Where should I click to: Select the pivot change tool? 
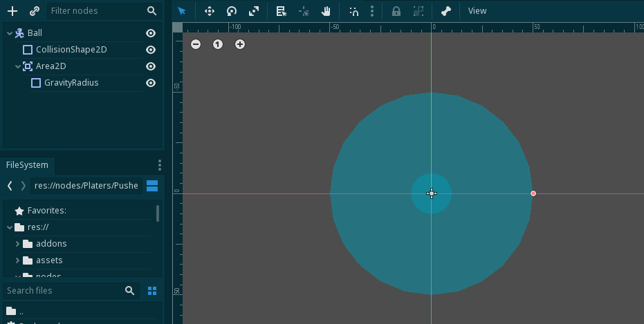tap(304, 11)
